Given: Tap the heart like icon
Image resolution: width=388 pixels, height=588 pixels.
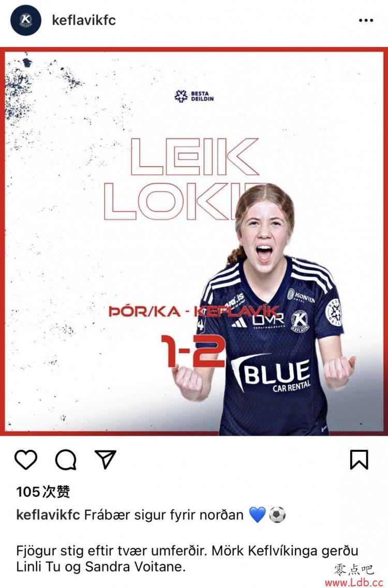Looking at the screenshot, I should click(x=26, y=460).
